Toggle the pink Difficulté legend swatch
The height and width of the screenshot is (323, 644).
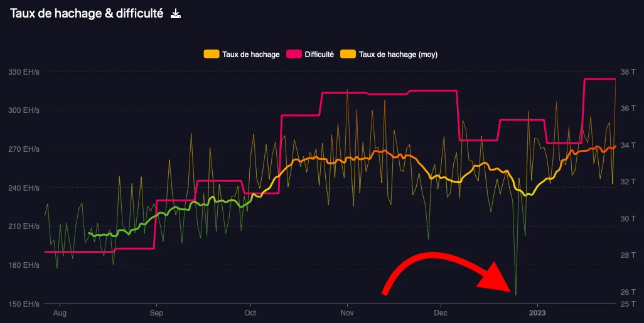point(294,54)
